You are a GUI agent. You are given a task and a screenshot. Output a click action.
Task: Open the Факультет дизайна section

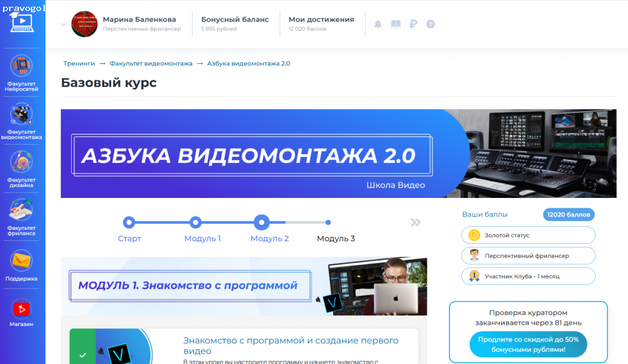pos(21,162)
